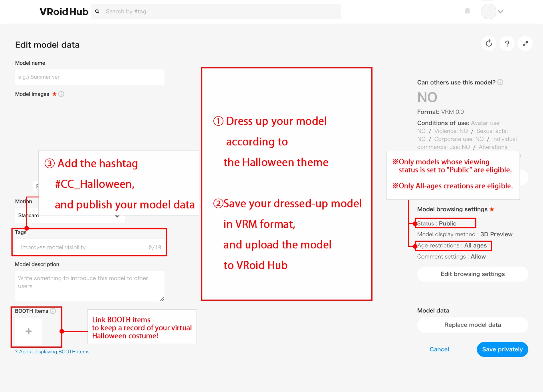Click the reload model icon
543x392 pixels.
point(489,43)
